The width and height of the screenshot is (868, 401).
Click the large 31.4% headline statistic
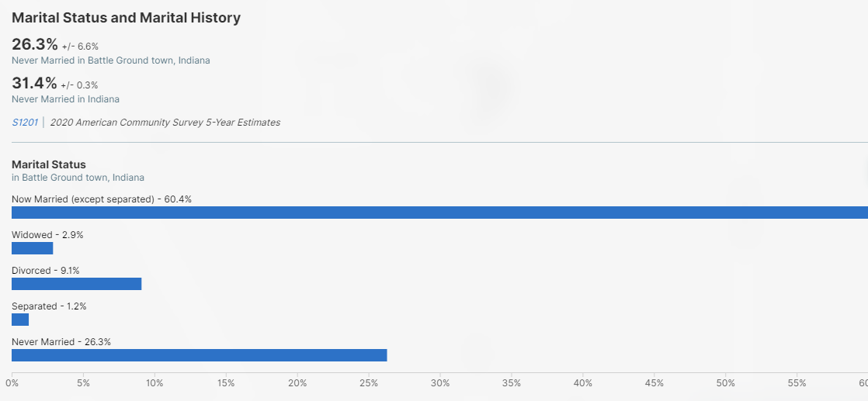[34, 83]
